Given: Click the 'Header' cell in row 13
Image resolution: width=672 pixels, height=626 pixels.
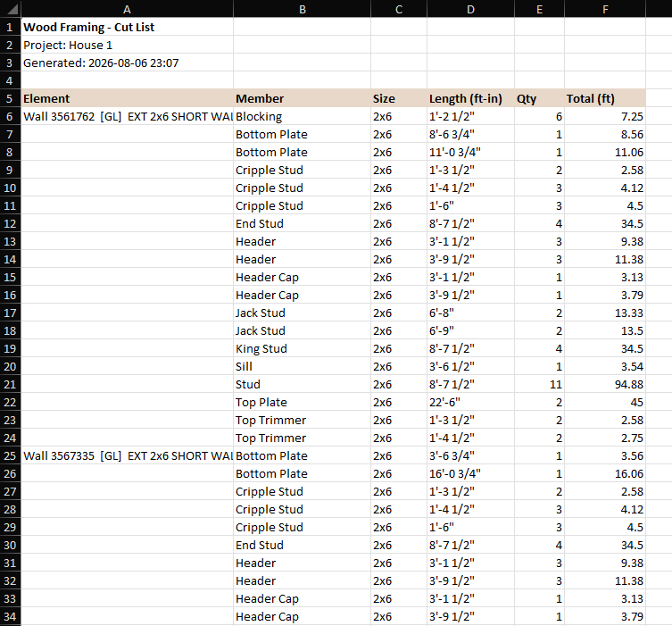Looking at the screenshot, I should [x=303, y=241].
